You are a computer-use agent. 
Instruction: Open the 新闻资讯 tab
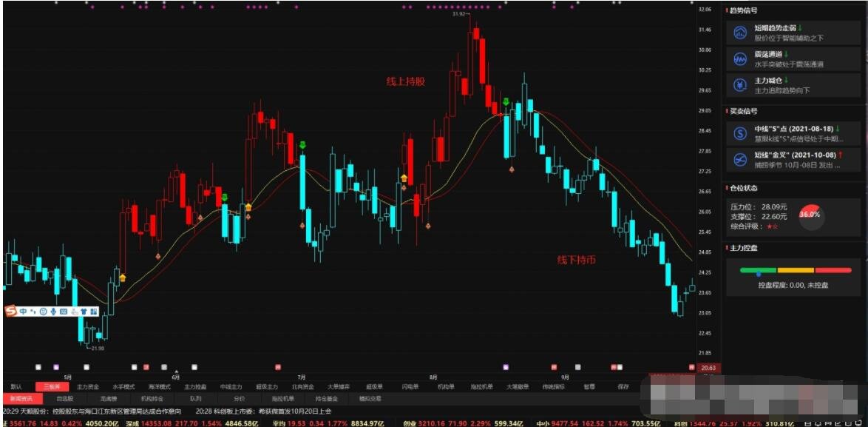pos(21,397)
